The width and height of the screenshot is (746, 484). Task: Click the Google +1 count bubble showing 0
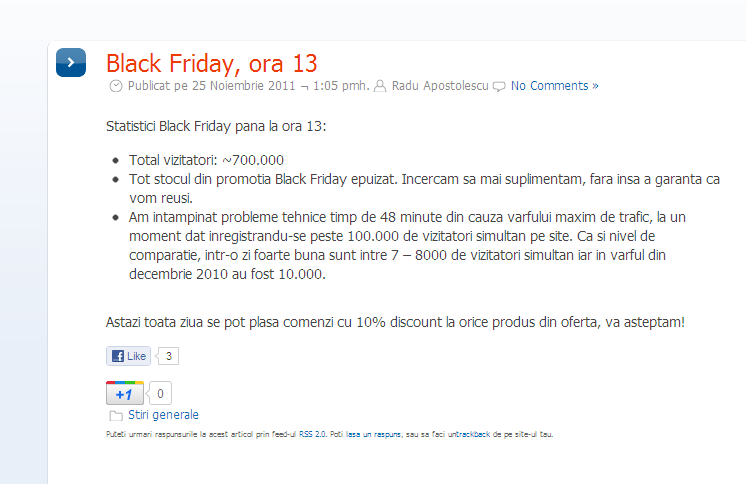(162, 393)
